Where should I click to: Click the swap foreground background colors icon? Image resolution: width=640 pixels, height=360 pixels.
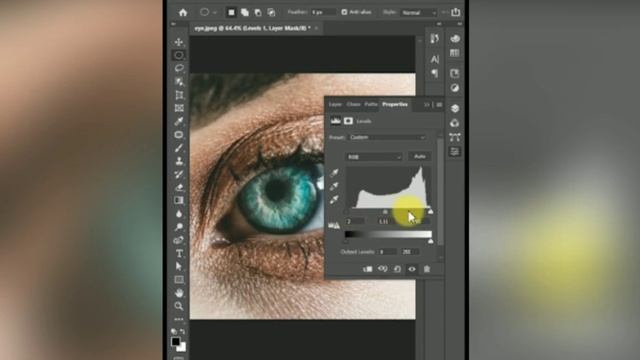coord(182,331)
